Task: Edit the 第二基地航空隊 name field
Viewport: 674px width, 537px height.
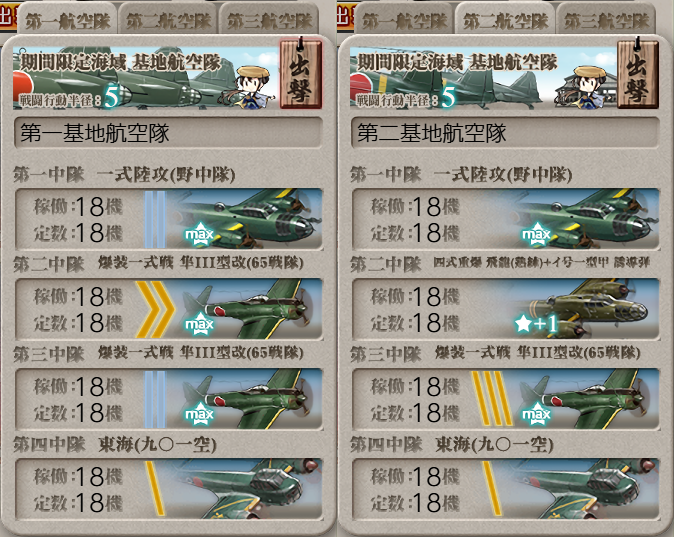Action: (x=506, y=133)
